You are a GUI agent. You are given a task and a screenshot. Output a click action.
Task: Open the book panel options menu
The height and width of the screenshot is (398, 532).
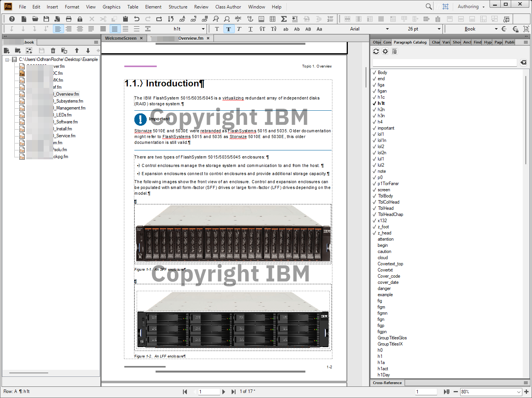click(96, 42)
